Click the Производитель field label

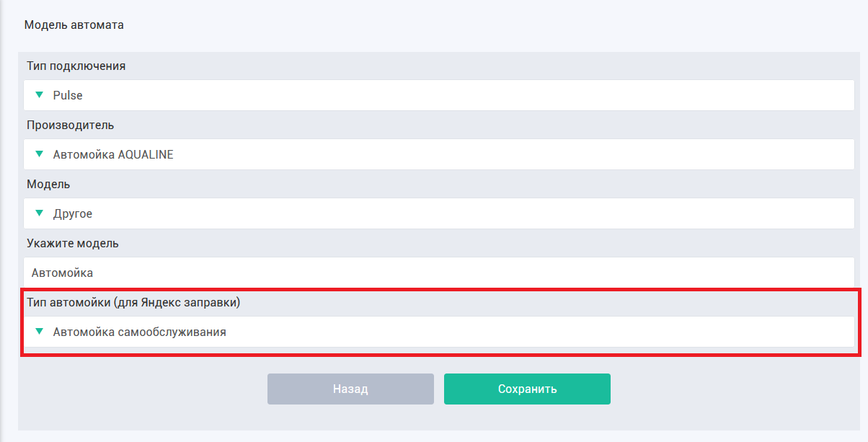click(71, 125)
